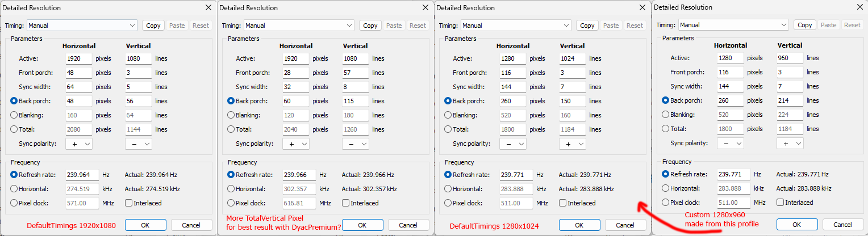
Task: Click Copy button in 1280x1024 dialog
Action: click(x=587, y=26)
